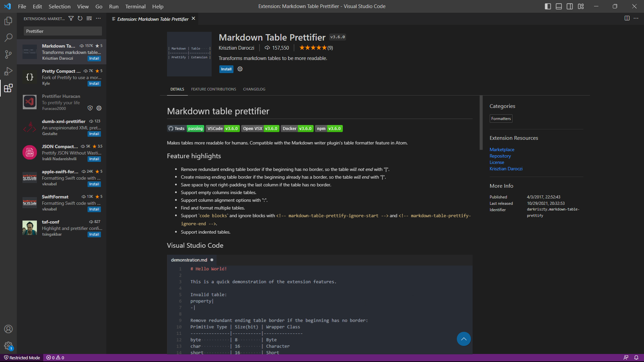Open the Selection menu
The width and height of the screenshot is (644, 362).
point(59,6)
